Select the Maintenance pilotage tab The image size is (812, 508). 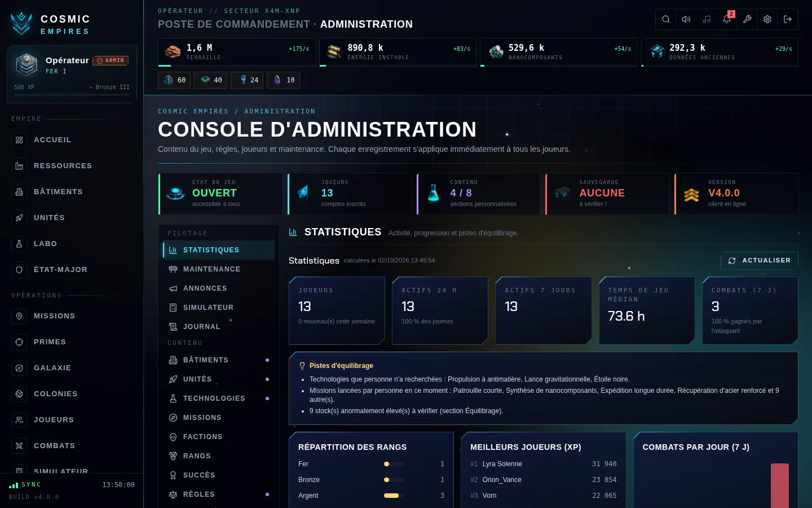[x=219, y=269]
